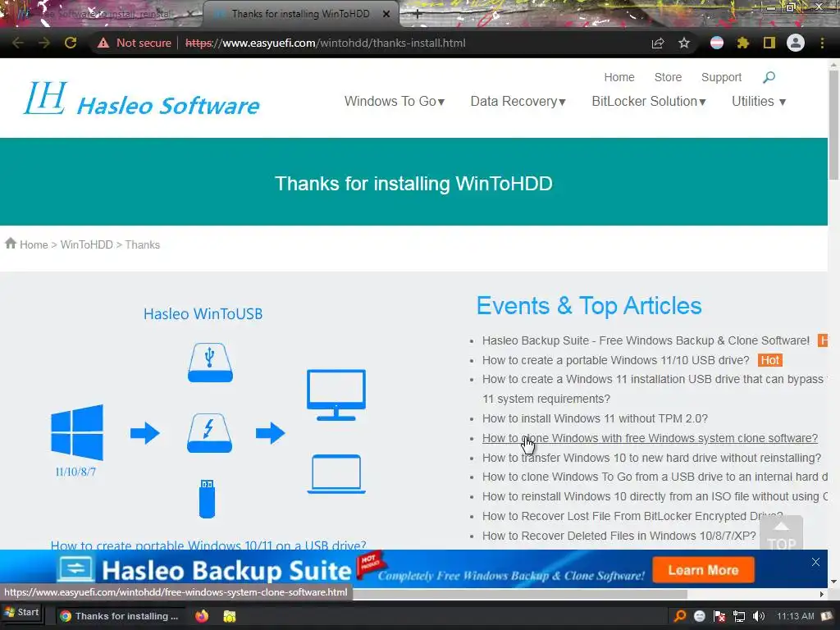Open the Chrome profile avatar
This screenshot has height=630, width=840.
click(x=796, y=43)
